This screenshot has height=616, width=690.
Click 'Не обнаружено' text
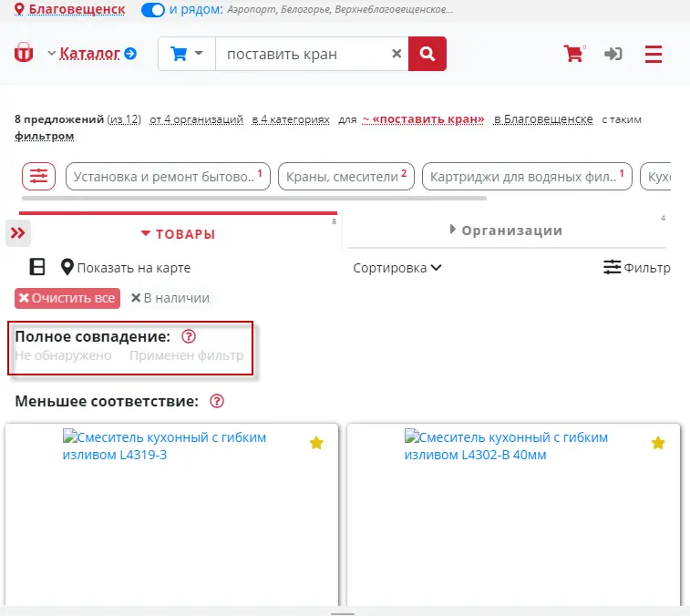(63, 355)
